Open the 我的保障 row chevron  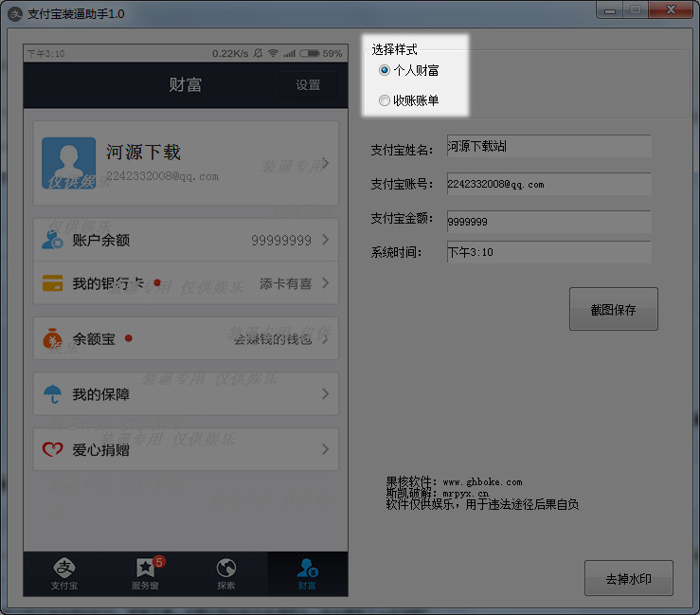tap(326, 394)
